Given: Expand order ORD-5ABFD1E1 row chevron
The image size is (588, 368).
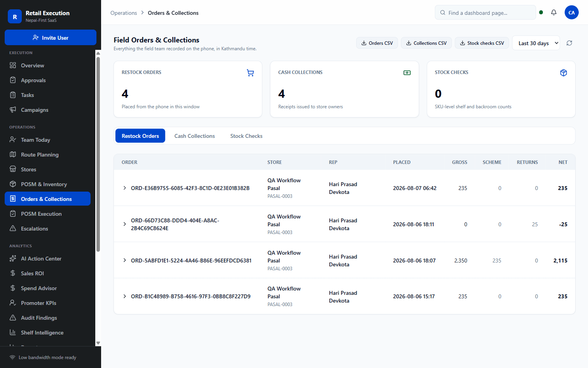Looking at the screenshot, I should point(124,261).
